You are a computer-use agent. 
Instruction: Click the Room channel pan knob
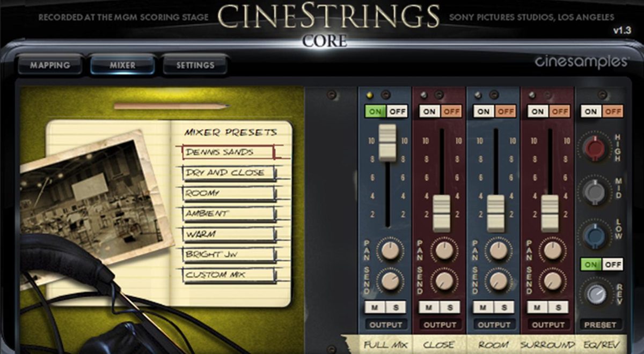point(499,249)
